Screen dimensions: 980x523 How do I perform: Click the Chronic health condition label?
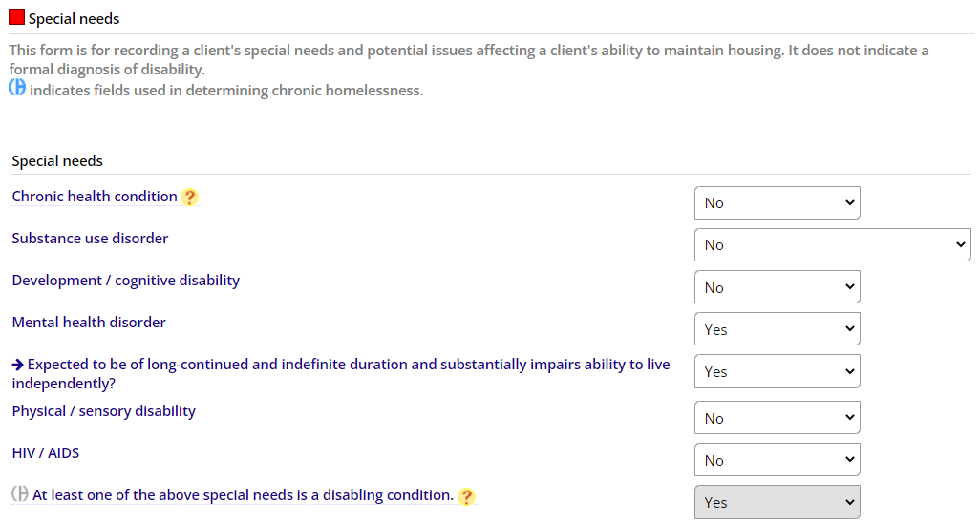coord(95,197)
